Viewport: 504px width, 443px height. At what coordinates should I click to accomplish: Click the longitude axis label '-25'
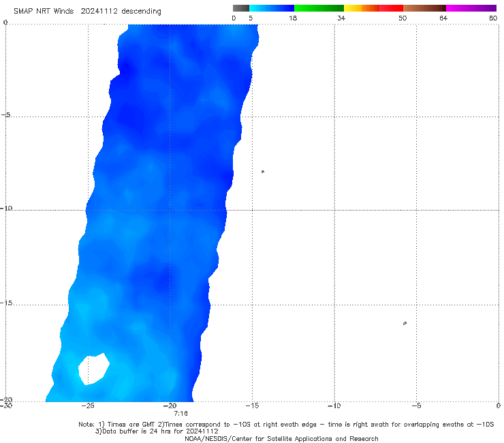click(88, 406)
